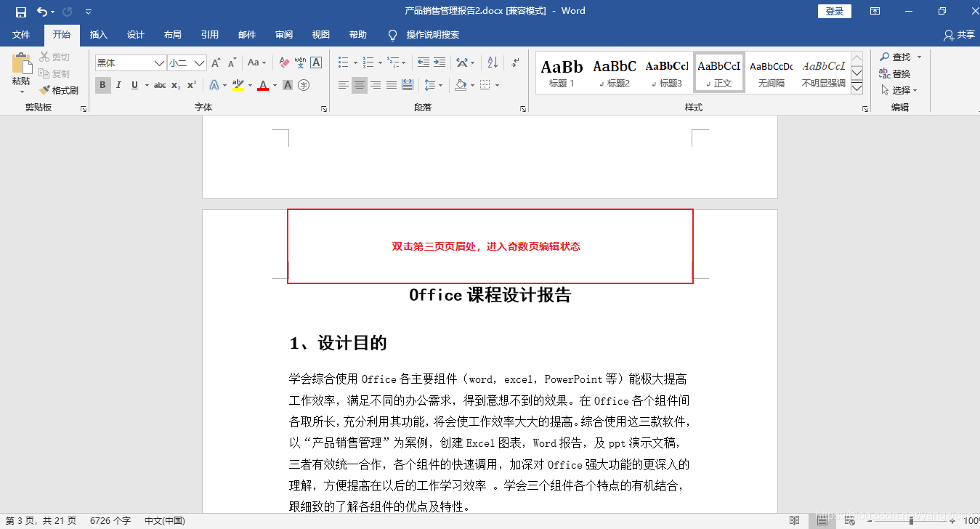Decrease font size with the shrink font icon

click(x=232, y=63)
